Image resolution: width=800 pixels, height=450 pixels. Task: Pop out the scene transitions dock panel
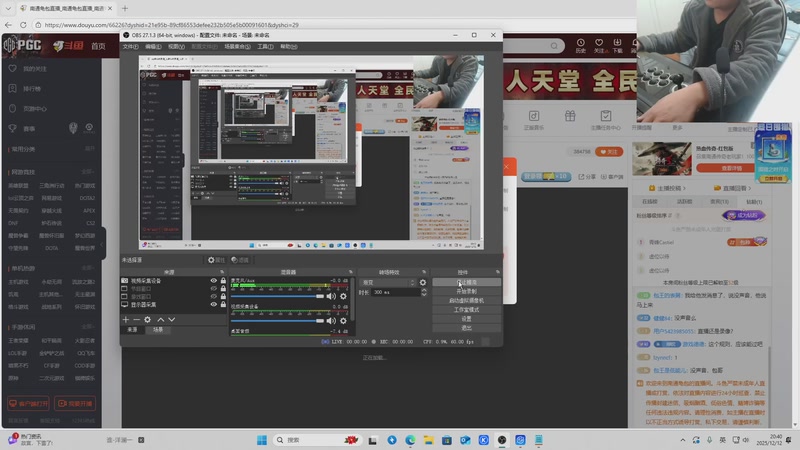[x=424, y=272]
